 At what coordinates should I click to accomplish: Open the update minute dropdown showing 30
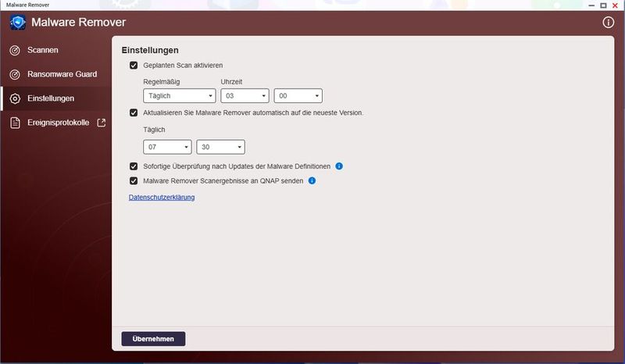coord(220,147)
